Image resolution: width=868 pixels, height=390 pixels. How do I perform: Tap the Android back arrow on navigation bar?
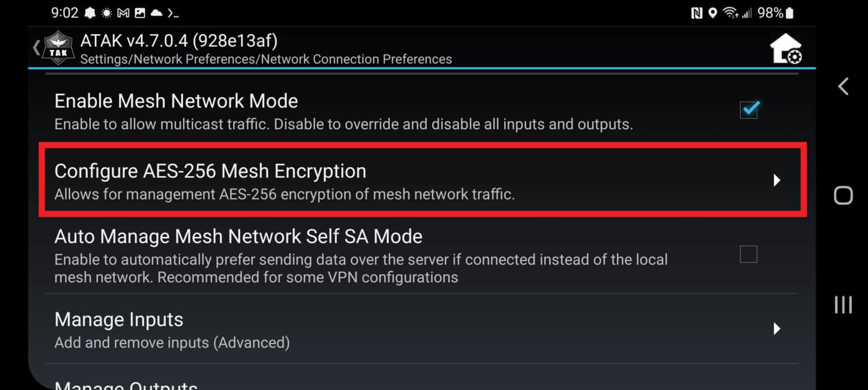(843, 86)
